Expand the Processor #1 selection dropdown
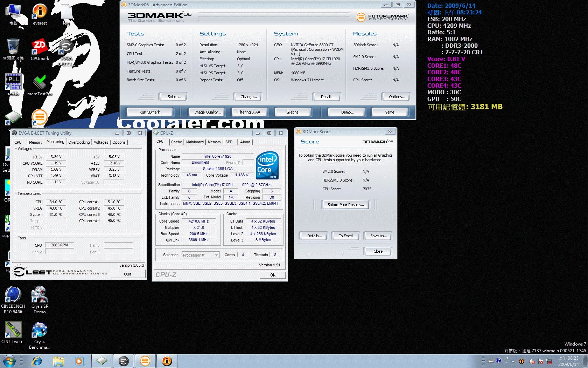The height and width of the screenshot is (368, 588). [x=216, y=255]
